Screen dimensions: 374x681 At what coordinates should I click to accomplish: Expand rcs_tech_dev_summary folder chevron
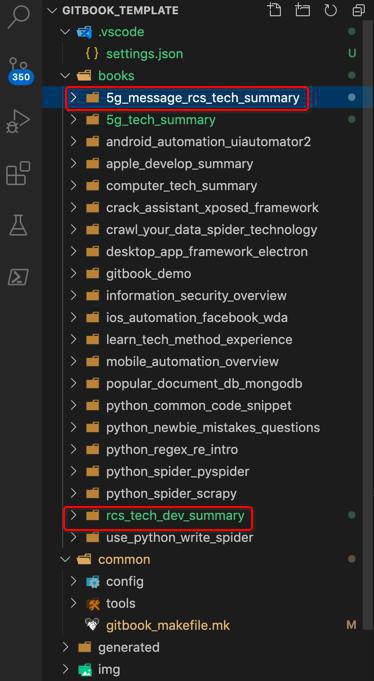pyautogui.click(x=73, y=515)
